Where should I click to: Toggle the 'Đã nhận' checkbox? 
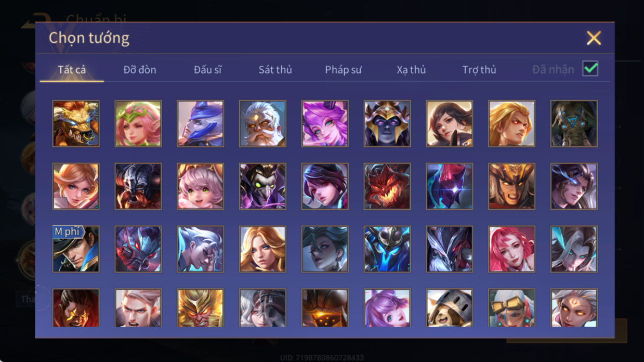pos(590,69)
